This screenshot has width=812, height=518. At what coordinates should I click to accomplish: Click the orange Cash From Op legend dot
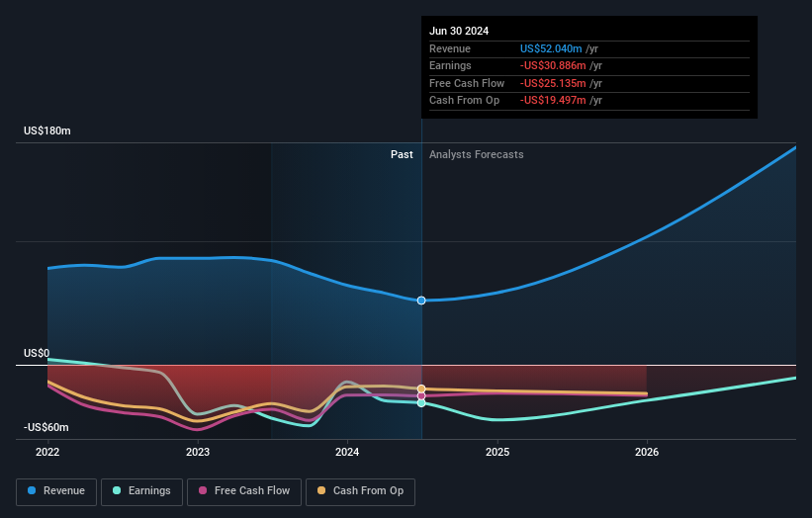(321, 490)
